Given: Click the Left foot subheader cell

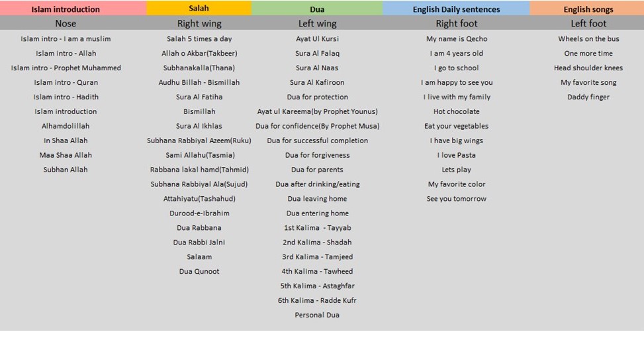Looking at the screenshot, I should [588, 24].
